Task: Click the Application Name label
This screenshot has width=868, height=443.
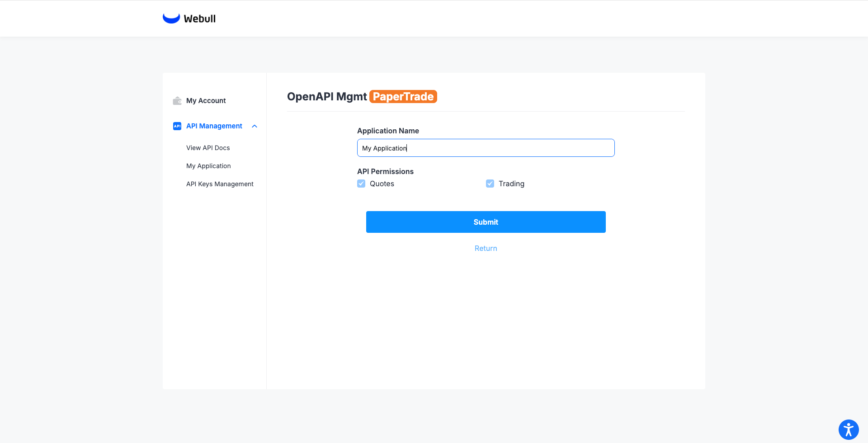Action: click(x=388, y=131)
